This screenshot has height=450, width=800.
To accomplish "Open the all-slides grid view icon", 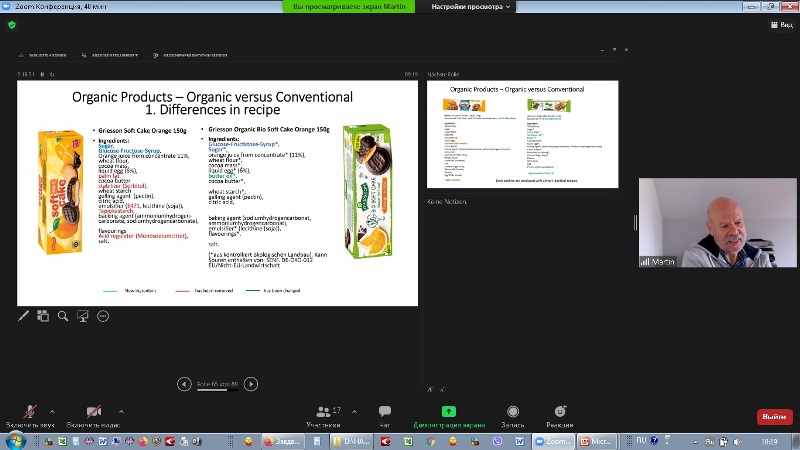I will coord(43,316).
